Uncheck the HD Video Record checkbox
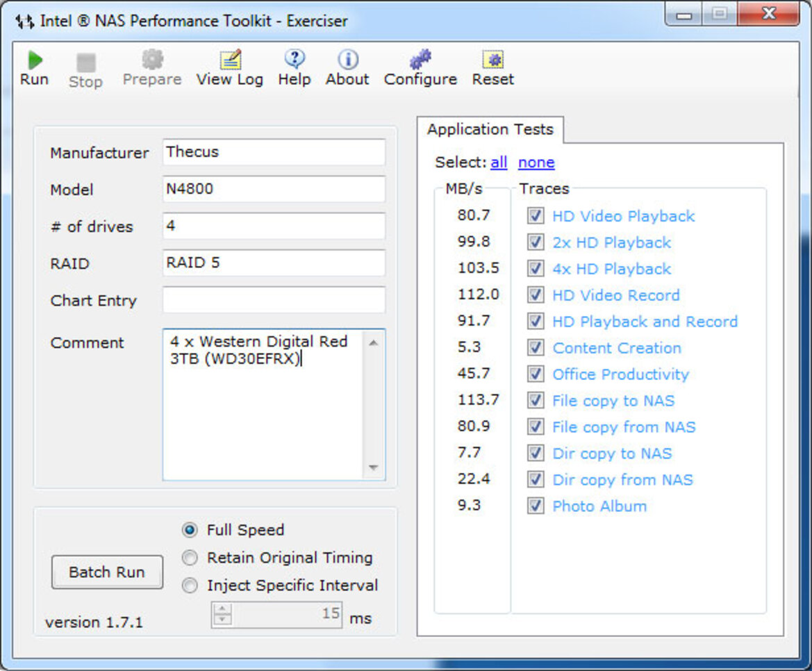The image size is (812, 671). pyautogui.click(x=536, y=295)
